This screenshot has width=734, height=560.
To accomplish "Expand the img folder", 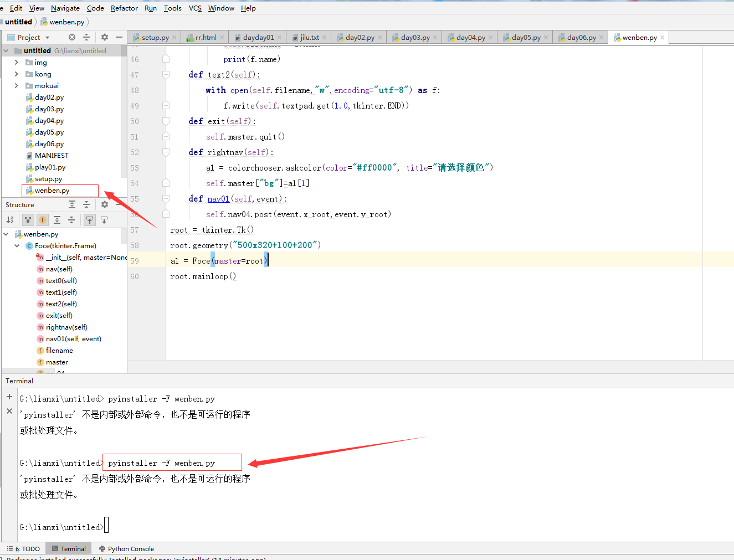I will pyautogui.click(x=17, y=63).
